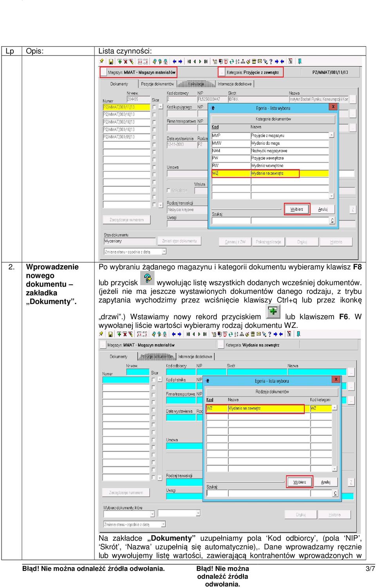Tick Skor checkbox for PZ/MMAT/003/10/13 row

(x=154, y=114)
